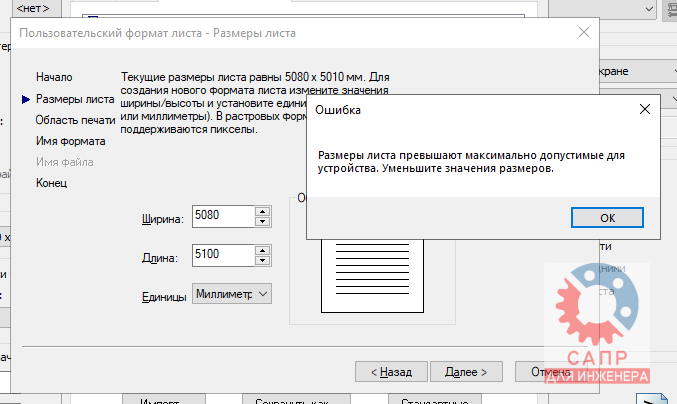
Task: Close the Ошибка error dialog
Action: point(645,109)
